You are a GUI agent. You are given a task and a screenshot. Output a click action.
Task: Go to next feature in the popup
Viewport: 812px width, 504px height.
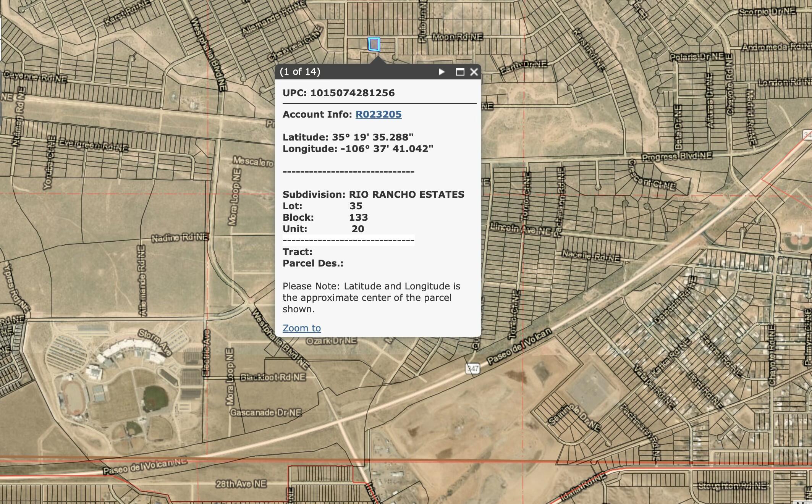pos(442,72)
